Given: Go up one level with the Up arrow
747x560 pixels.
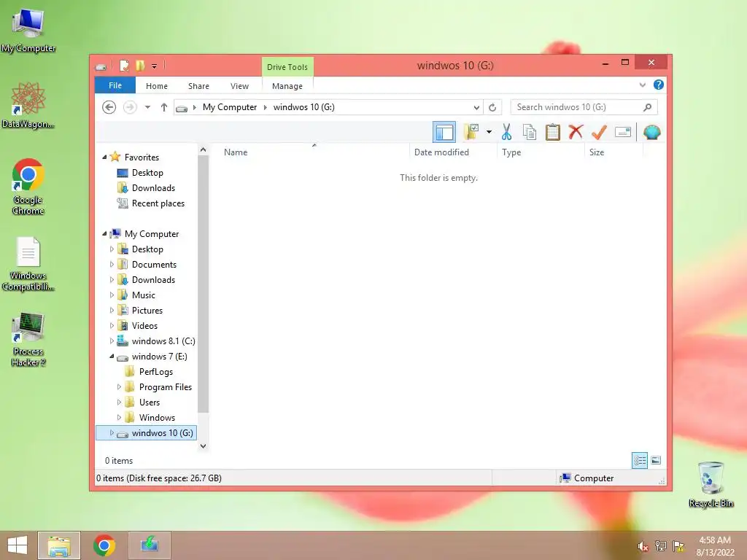Looking at the screenshot, I should pos(164,107).
